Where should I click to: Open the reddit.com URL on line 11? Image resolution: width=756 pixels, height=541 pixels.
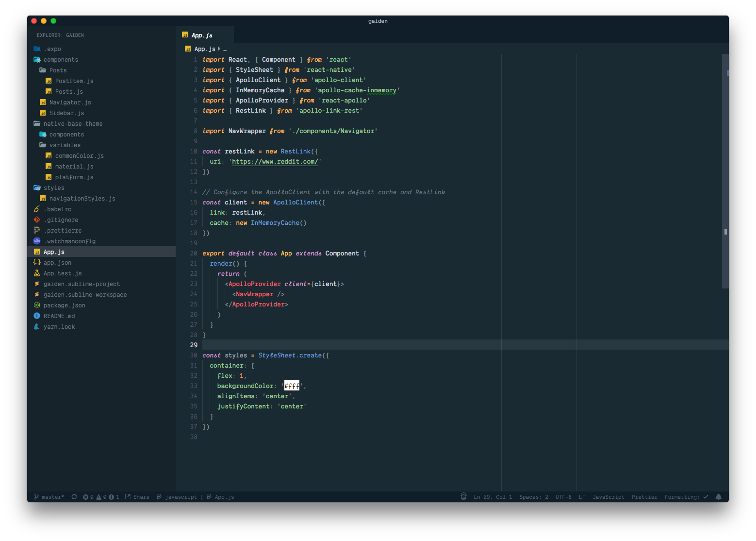click(275, 161)
